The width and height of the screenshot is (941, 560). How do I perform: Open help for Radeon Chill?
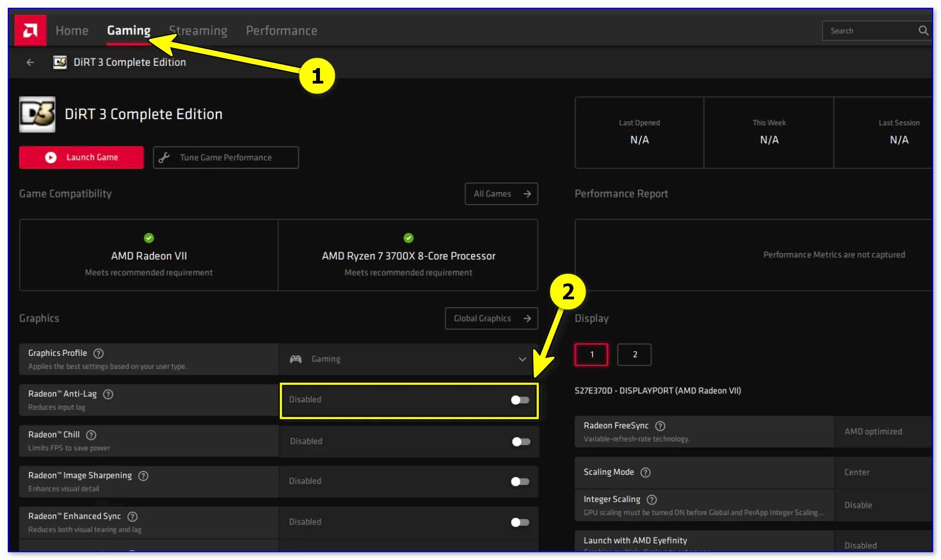(91, 435)
